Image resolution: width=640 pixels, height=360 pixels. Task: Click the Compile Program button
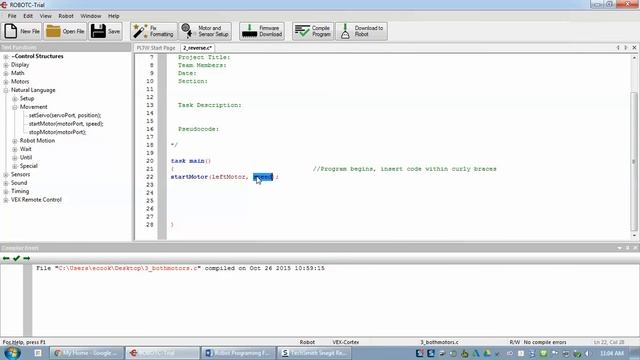point(313,31)
